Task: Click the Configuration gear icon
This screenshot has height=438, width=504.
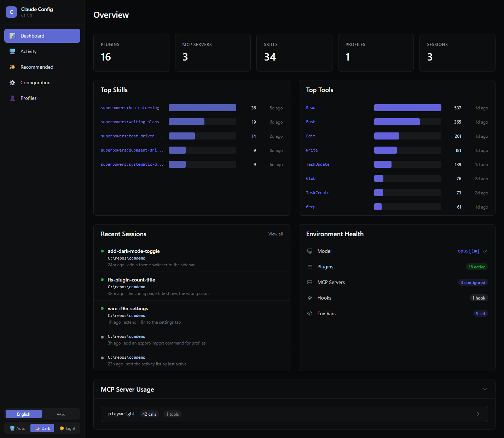Action: 12,83
